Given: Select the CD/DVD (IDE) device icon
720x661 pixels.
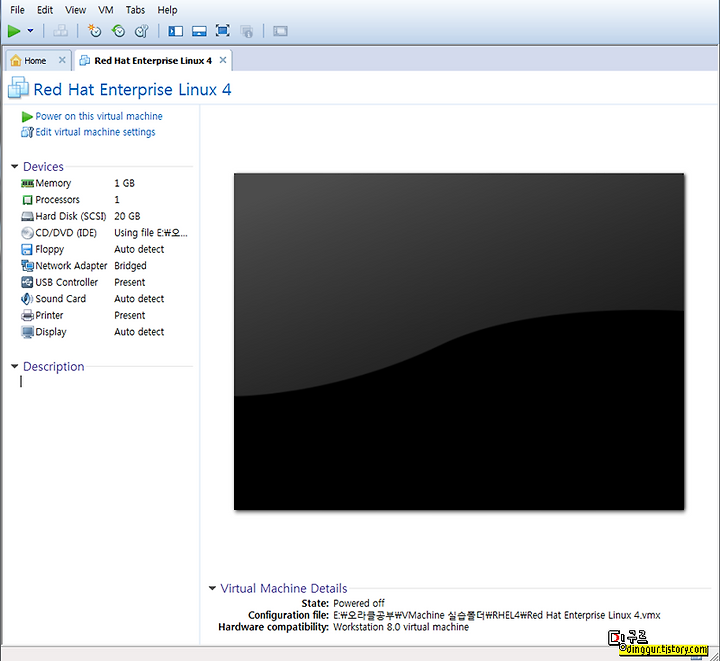Looking at the screenshot, I should 27,233.
